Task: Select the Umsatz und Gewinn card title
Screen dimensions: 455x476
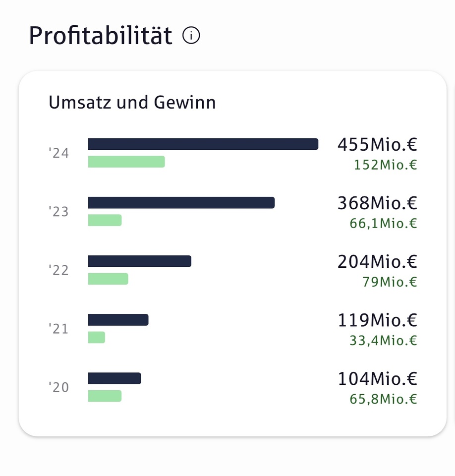Action: [x=132, y=103]
